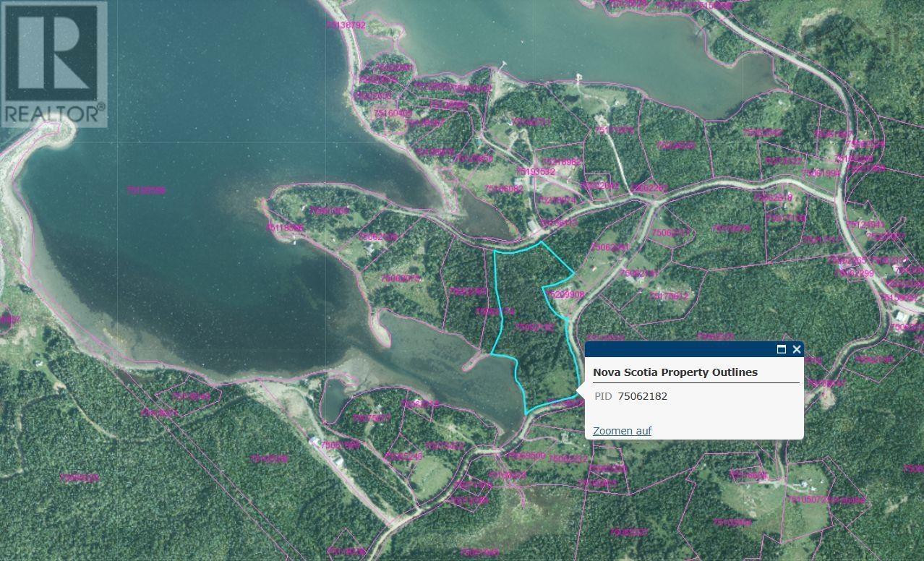Viewport: 924px width, 561px height.
Task: Close the property outlines popup
Action: pos(797,349)
